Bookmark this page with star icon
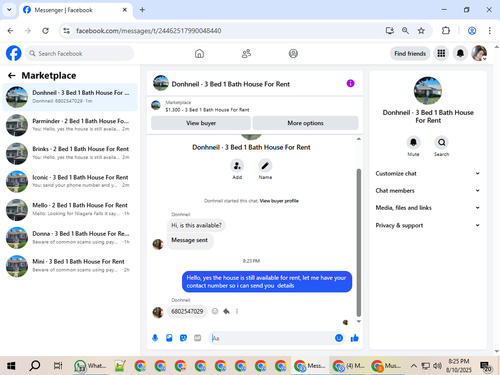Screen dimensions: 500x375 point(421,31)
